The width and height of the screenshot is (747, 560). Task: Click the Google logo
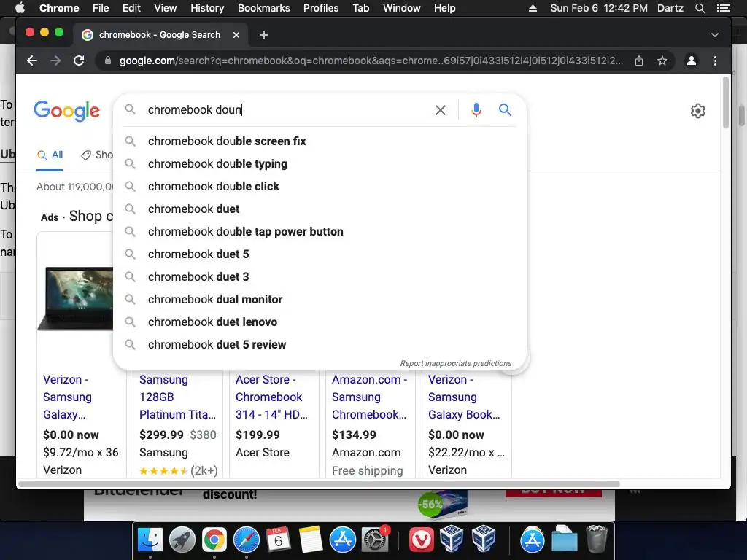click(x=66, y=111)
